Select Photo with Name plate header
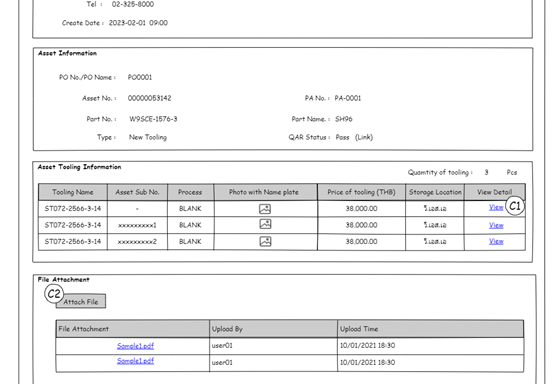This screenshot has width=556, height=384. tap(265, 192)
